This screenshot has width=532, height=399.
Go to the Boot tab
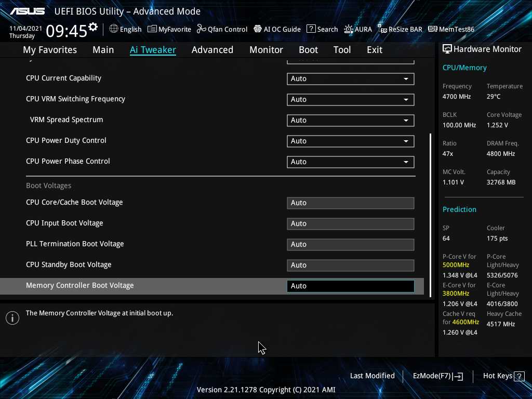[x=309, y=50]
